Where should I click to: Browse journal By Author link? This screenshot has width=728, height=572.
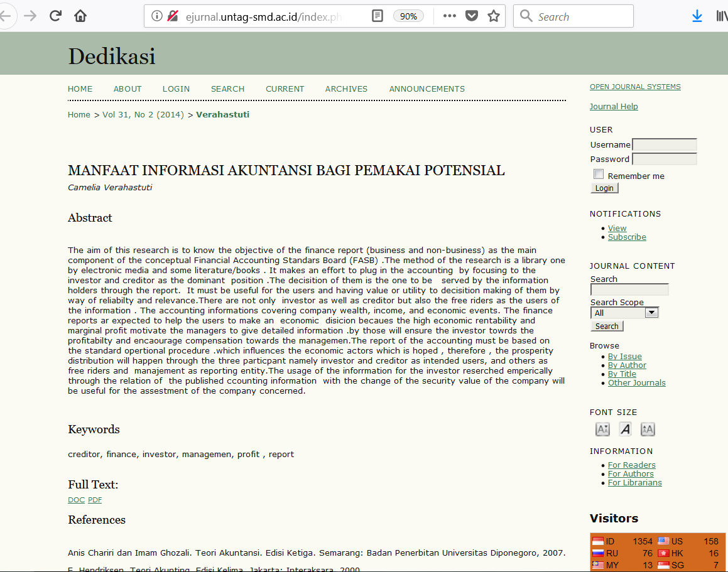click(x=627, y=365)
